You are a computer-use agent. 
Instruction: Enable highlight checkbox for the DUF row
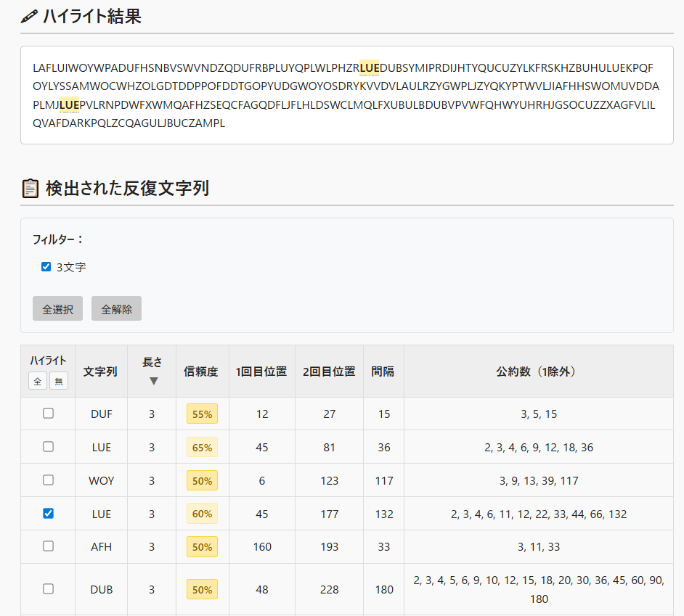[48, 414]
